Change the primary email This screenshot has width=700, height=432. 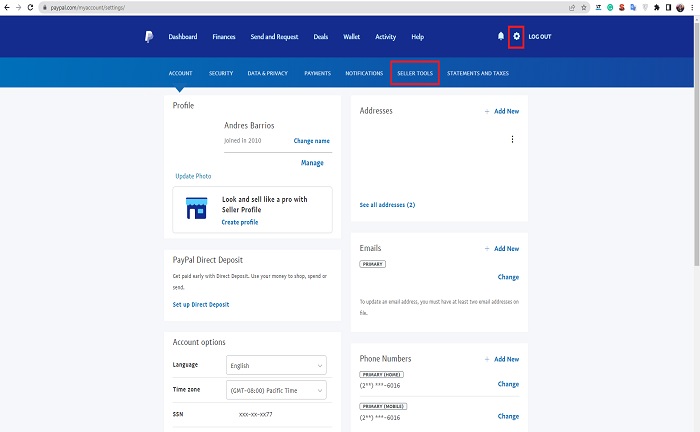point(508,277)
